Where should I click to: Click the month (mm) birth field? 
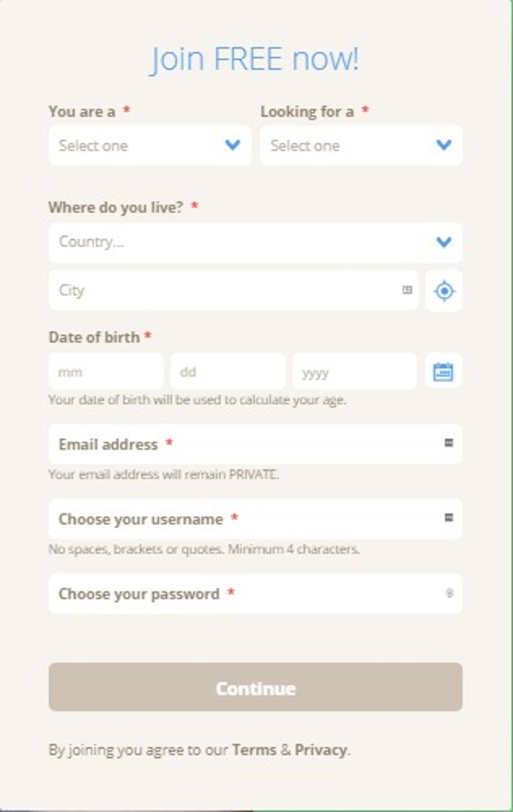106,372
